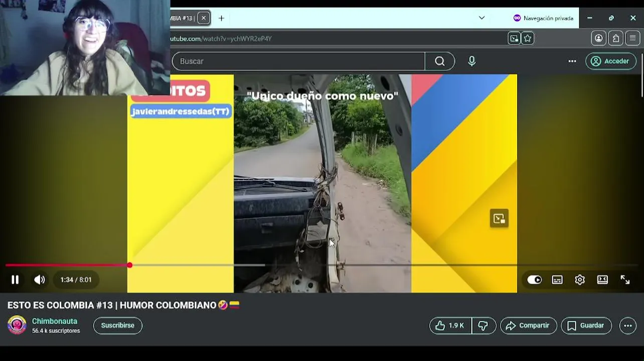Screen dimensions: 644x361
Task: Open the browser account icon
Action: pyautogui.click(x=598, y=38)
